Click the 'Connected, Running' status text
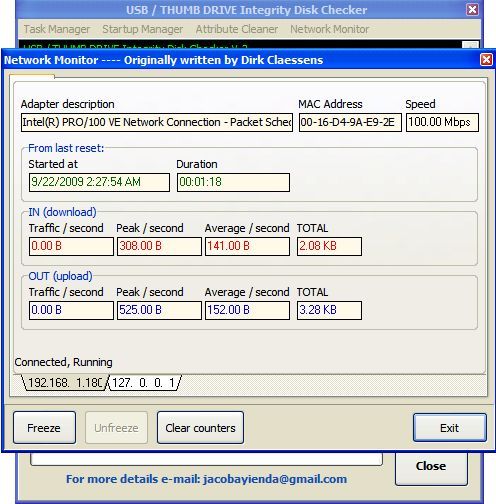Image resolution: width=496 pixels, height=504 pixels. (x=63, y=362)
